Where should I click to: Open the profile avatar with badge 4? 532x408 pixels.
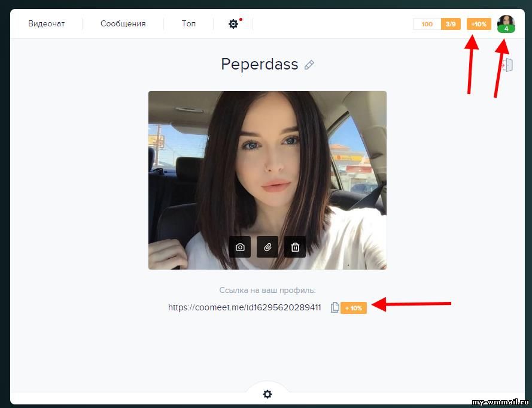pos(506,24)
